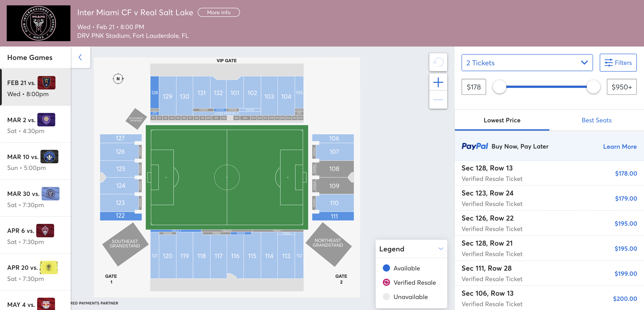The width and height of the screenshot is (644, 310).
Task: Choose Sec 126, Row 22 ticket listing
Action: tap(549, 223)
